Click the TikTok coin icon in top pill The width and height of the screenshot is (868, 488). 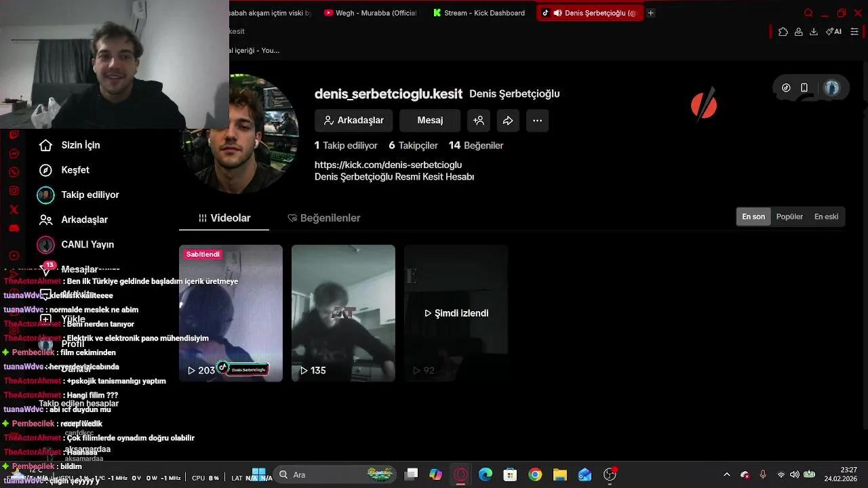[786, 87]
